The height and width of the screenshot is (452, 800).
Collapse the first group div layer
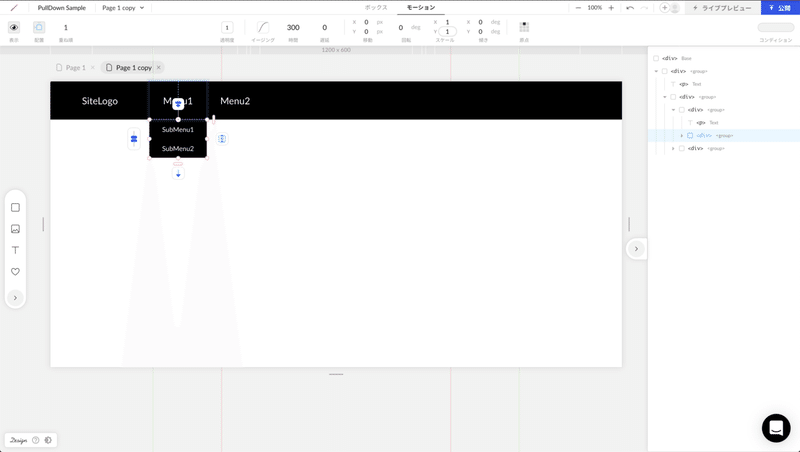tap(656, 71)
